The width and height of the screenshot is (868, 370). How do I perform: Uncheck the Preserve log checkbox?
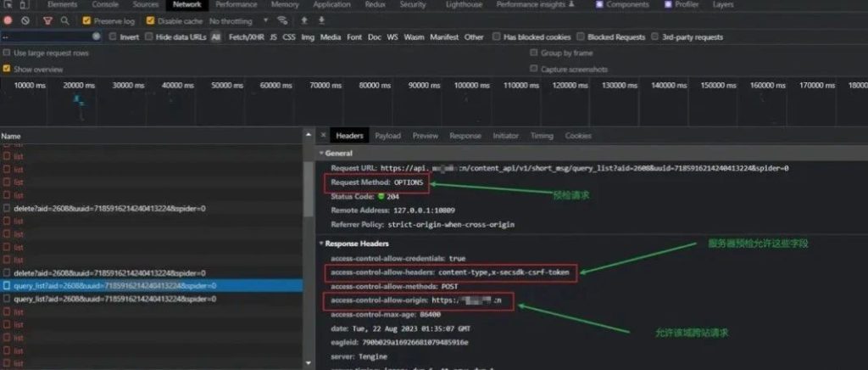pos(86,20)
